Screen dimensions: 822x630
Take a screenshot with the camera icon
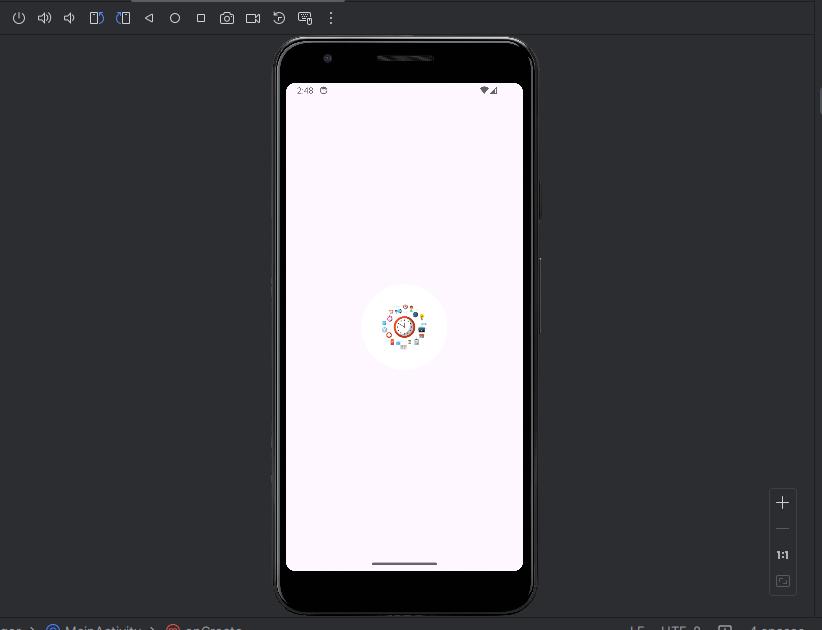227,18
